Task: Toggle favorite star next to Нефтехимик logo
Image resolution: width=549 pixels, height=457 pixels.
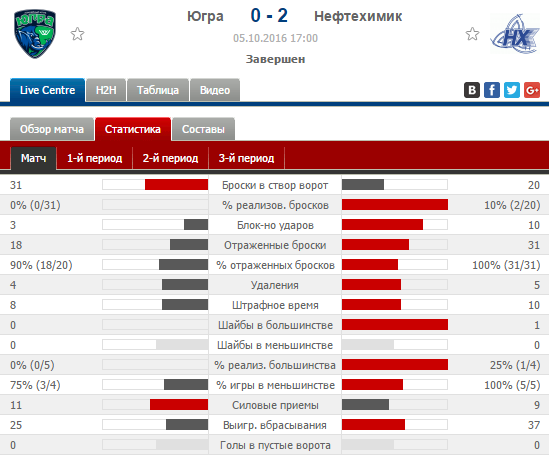Action: 472,34
